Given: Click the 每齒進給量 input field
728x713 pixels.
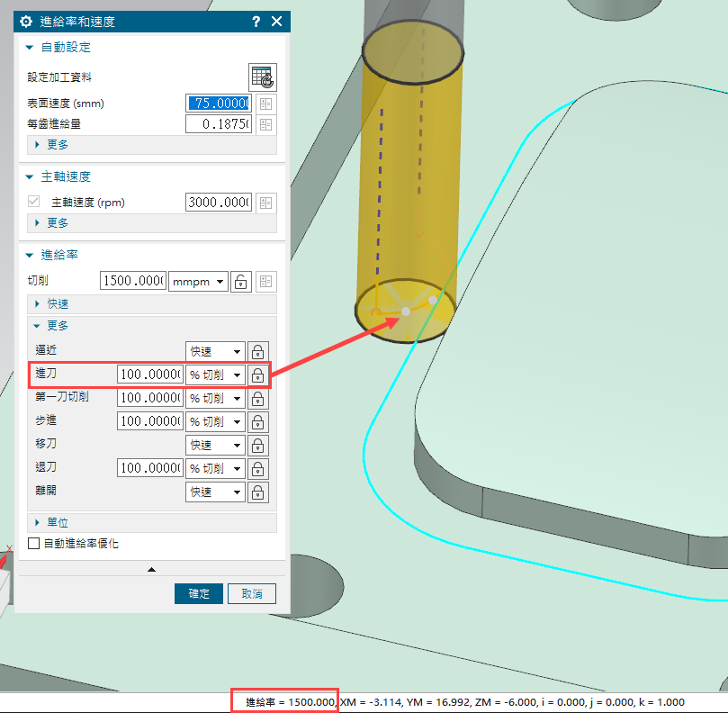Looking at the screenshot, I should (x=219, y=124).
